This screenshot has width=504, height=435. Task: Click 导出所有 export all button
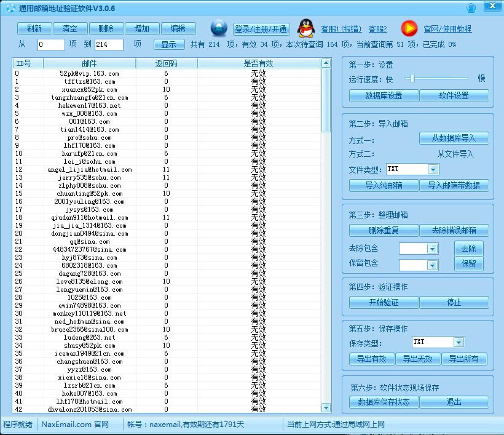click(464, 359)
